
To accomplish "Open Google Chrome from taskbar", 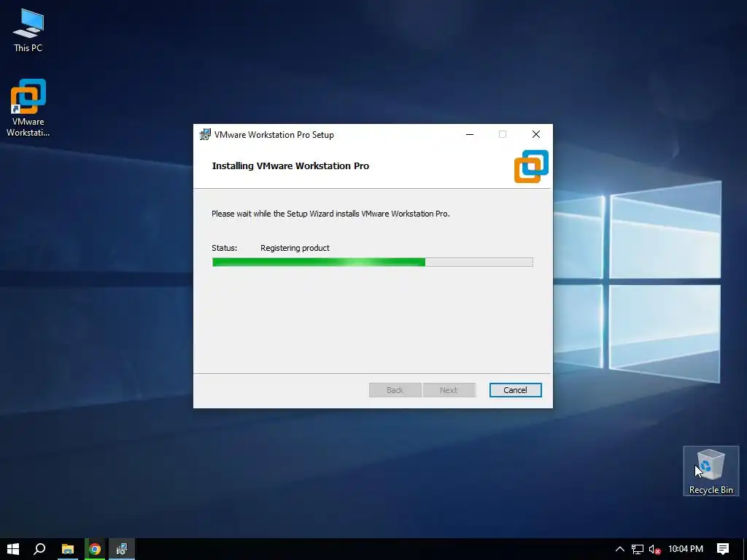I will (x=95, y=549).
